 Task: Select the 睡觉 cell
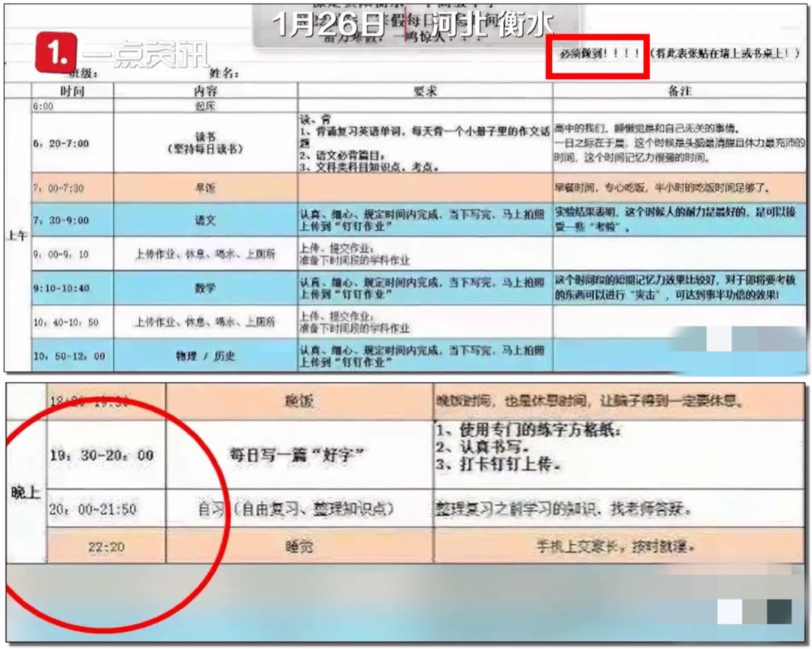[x=298, y=547]
